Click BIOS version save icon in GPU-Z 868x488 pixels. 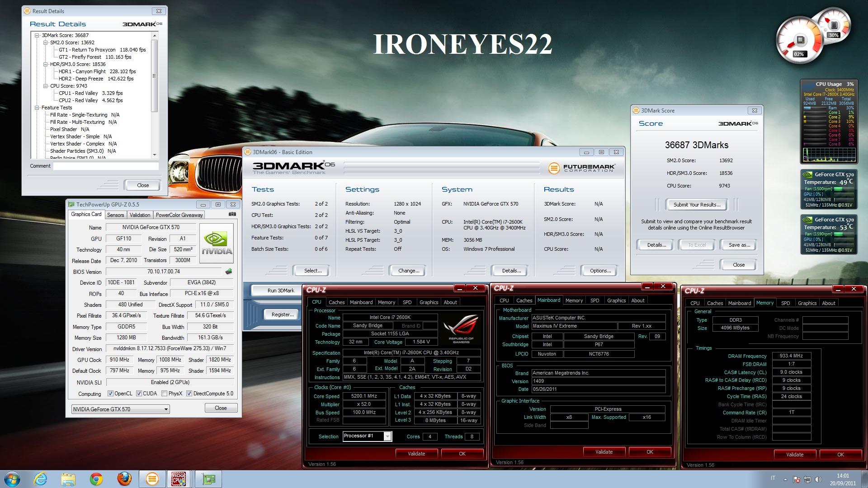[229, 272]
